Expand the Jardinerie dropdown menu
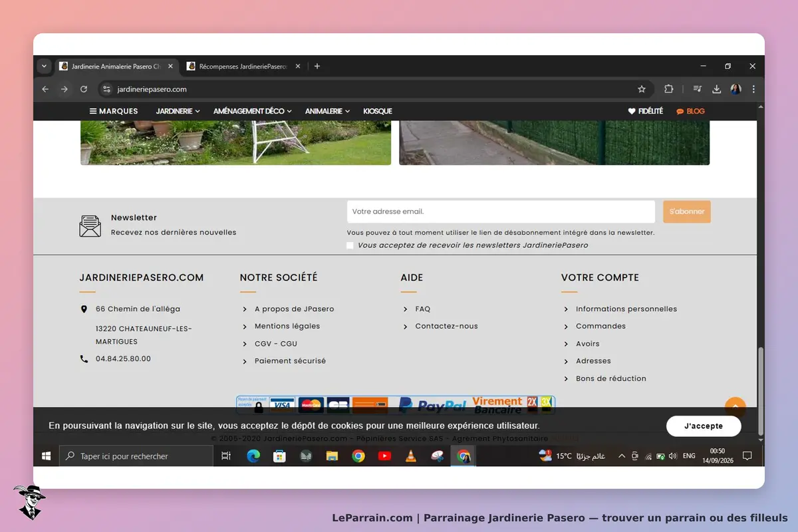Screen dimensions: 798x532 click(x=178, y=111)
